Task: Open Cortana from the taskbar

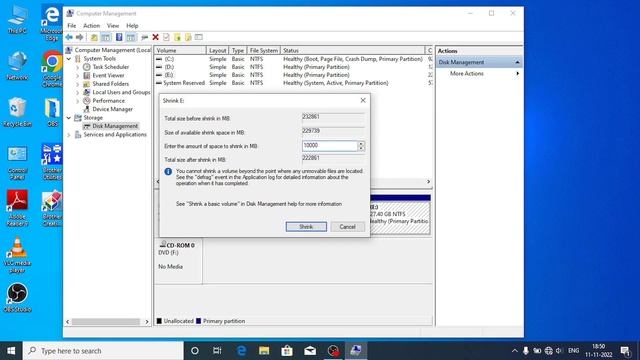Action: pyautogui.click(x=195, y=351)
